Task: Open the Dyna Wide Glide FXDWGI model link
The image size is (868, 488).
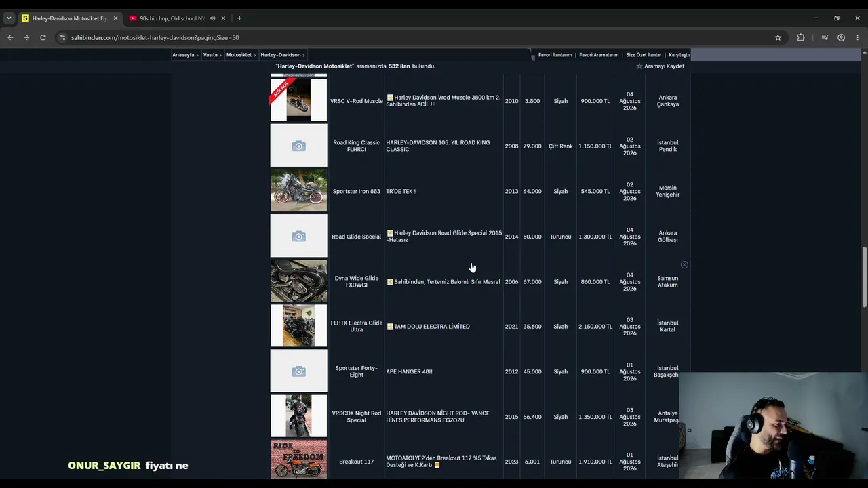Action: [357, 281]
